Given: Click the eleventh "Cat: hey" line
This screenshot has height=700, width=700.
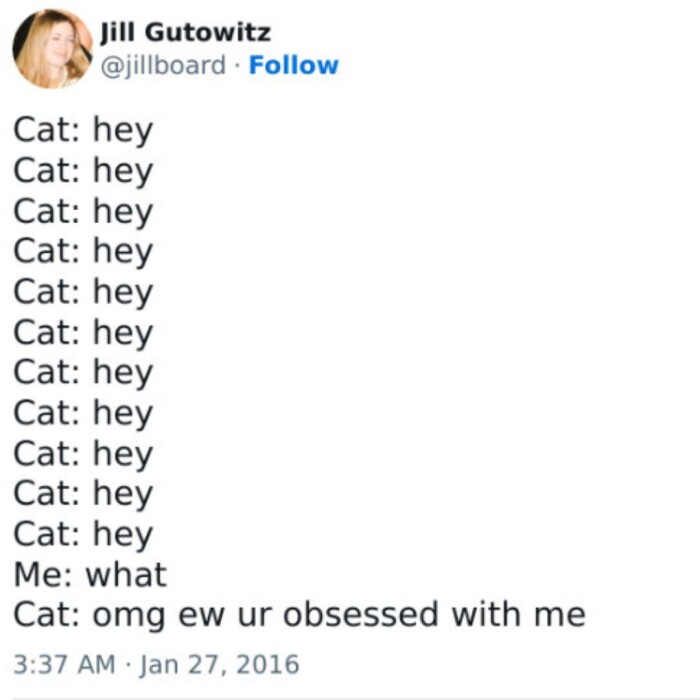Looking at the screenshot, I should pyautogui.click(x=83, y=534).
